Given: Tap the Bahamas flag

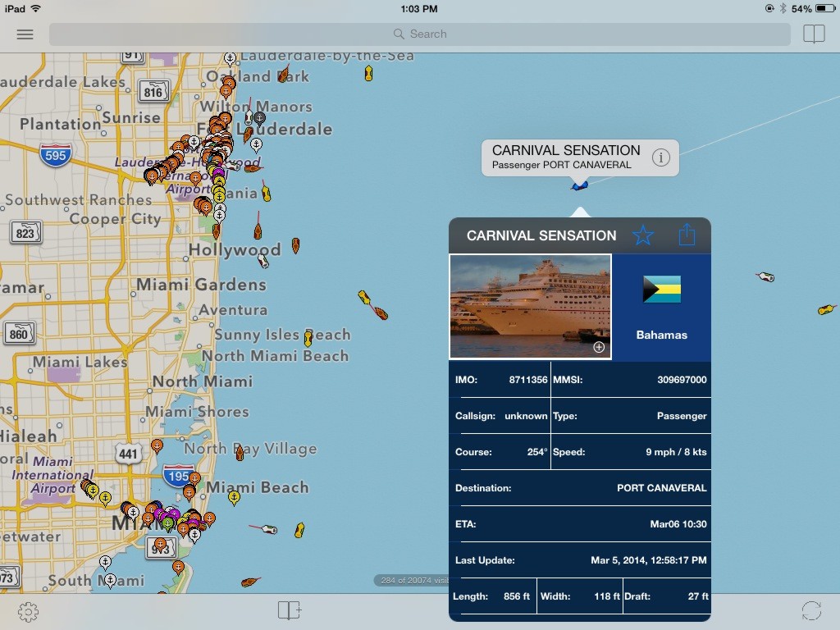Looking at the screenshot, I should coord(662,290).
